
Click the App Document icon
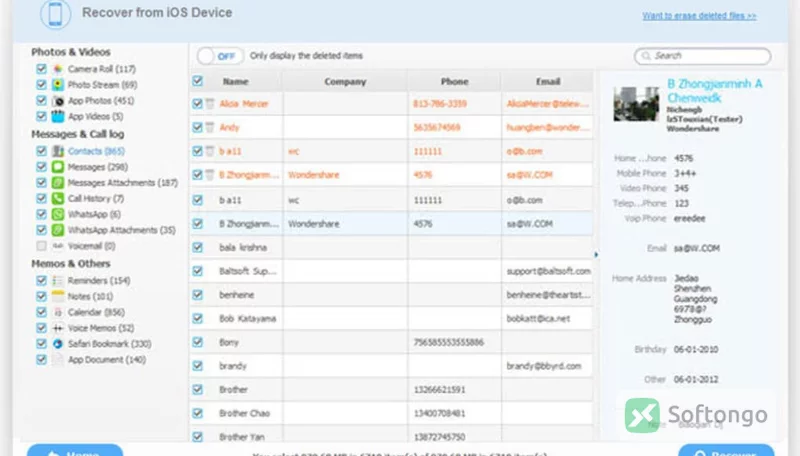point(58,360)
